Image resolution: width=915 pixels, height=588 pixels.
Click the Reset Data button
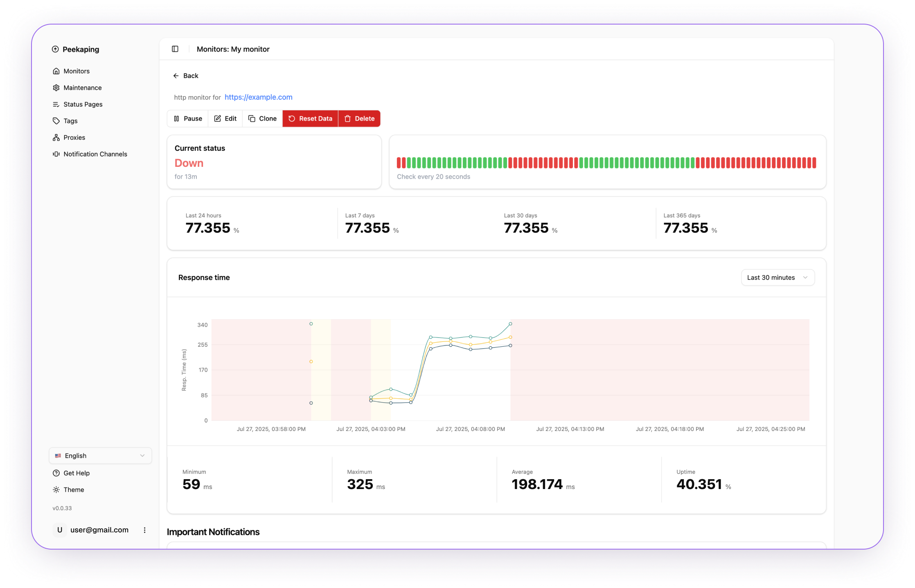click(310, 119)
